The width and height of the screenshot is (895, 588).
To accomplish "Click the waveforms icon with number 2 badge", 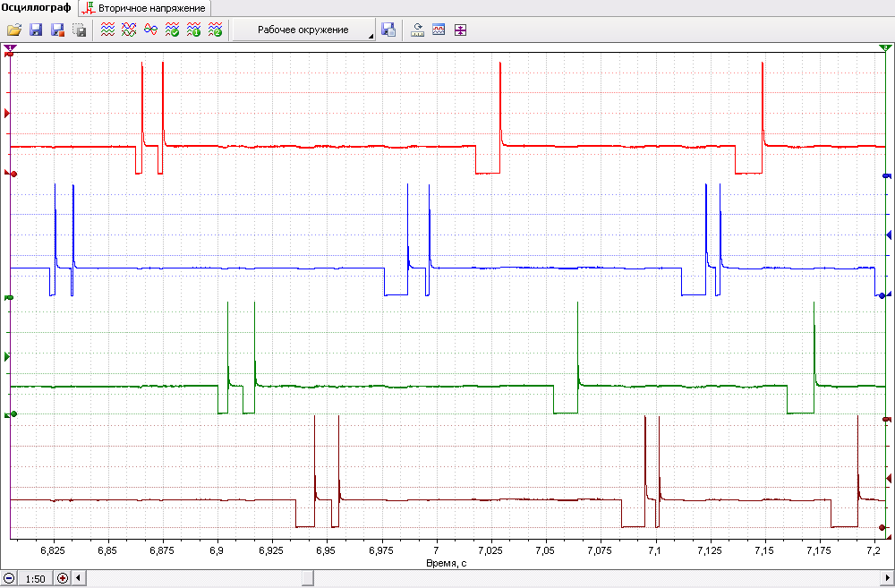I will click(215, 30).
